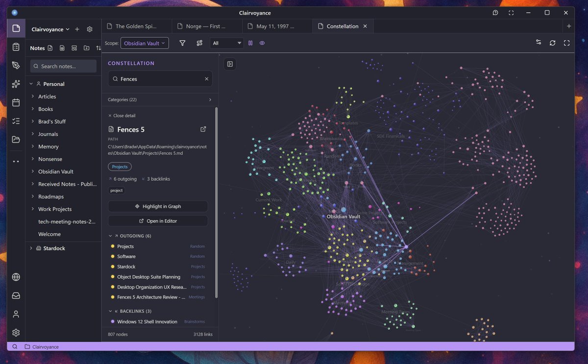Click the search icon in status bar
This screenshot has width=588, height=364.
tap(15, 347)
